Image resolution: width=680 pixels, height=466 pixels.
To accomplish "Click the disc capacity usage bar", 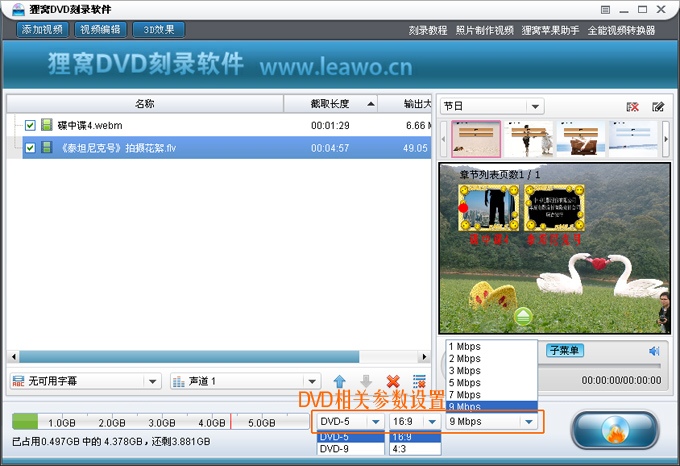I will point(160,421).
